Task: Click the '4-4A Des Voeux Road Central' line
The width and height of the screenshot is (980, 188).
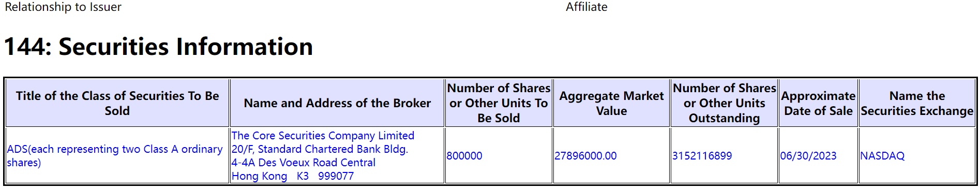Action: click(304, 163)
